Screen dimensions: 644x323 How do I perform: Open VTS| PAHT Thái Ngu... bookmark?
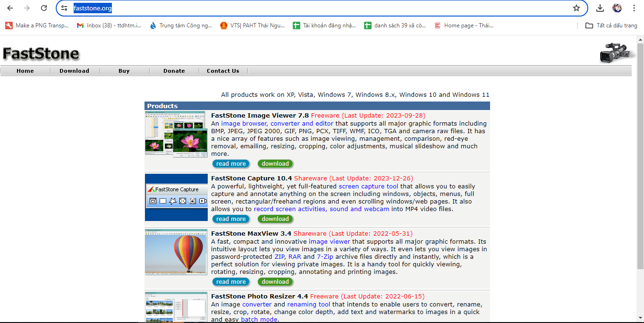click(253, 25)
